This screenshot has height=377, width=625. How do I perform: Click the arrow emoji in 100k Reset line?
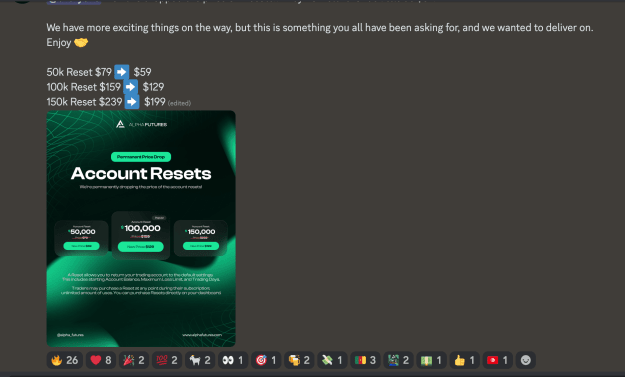point(130,87)
